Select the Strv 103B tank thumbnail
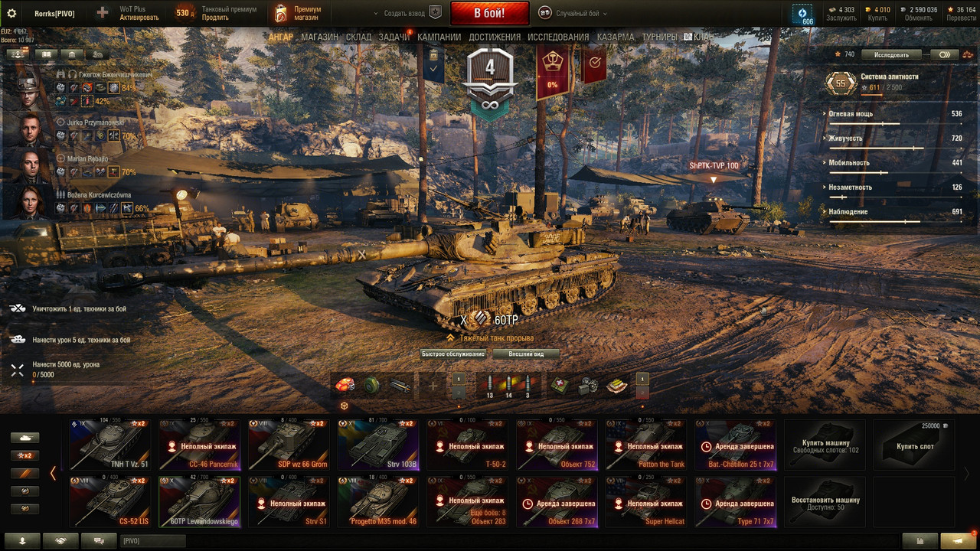Screen dimensions: 980x551 (377, 445)
